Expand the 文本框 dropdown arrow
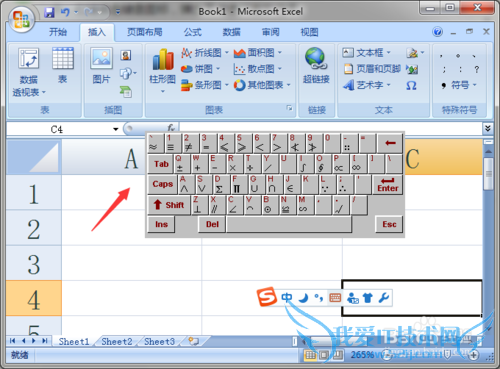This screenshot has width=500, height=369. (x=388, y=53)
